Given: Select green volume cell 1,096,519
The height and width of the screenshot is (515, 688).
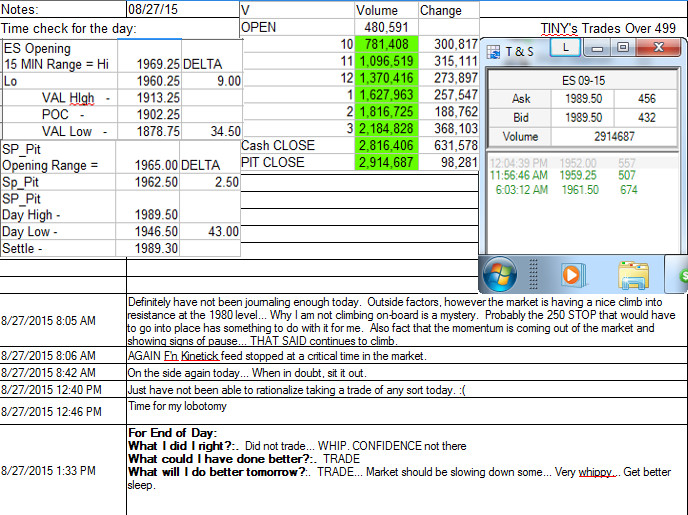Looking at the screenshot, I should [x=386, y=61].
